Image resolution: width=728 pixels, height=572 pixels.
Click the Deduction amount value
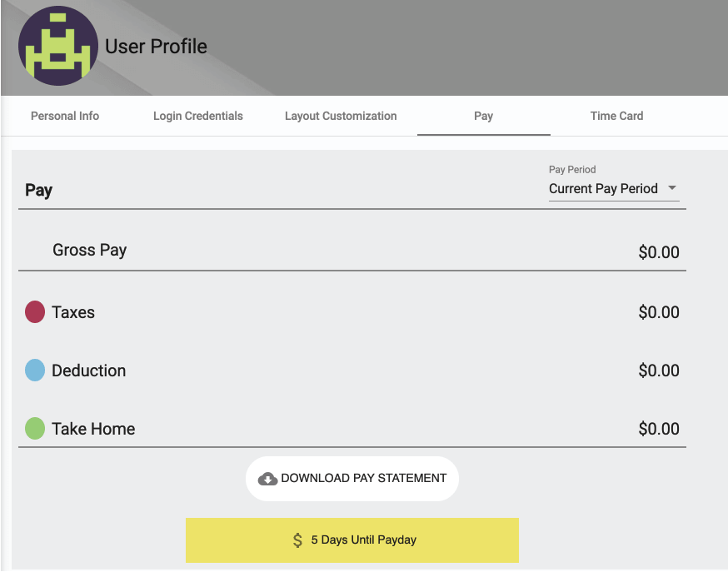point(659,371)
